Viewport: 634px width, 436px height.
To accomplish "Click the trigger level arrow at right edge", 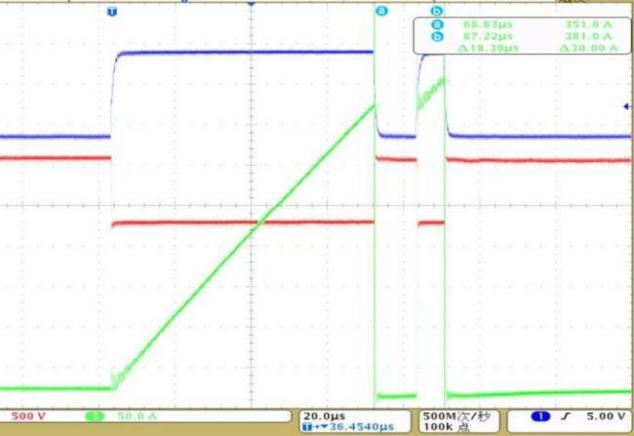I will click(627, 106).
